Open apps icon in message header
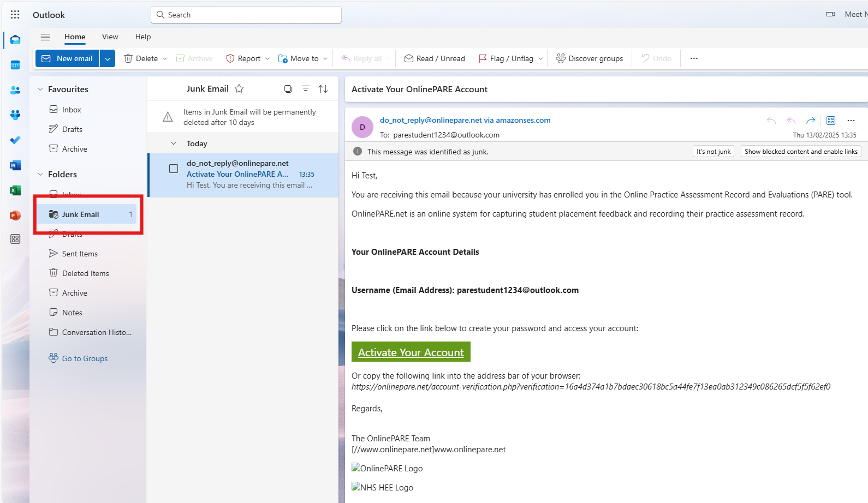The image size is (868, 503). [x=831, y=121]
